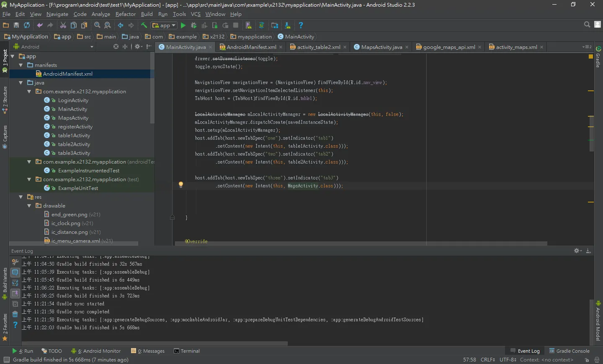Clear all events with trash icon
The height and width of the screenshot is (364, 603).
tap(15, 314)
